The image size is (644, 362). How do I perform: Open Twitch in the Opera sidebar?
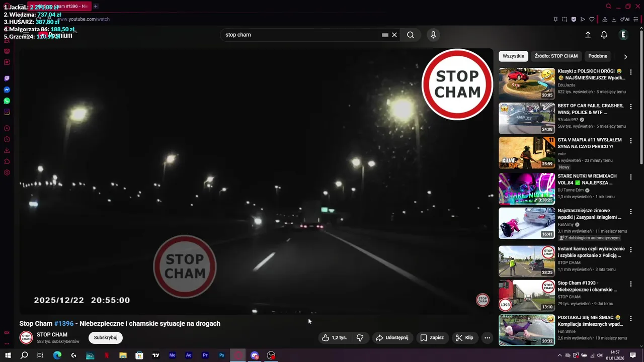coord(7,78)
